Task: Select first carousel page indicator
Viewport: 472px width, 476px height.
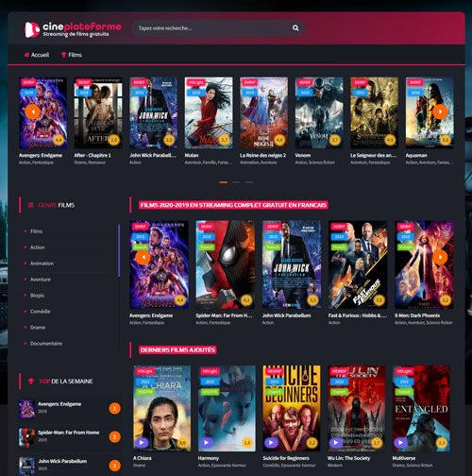Action: [224, 182]
